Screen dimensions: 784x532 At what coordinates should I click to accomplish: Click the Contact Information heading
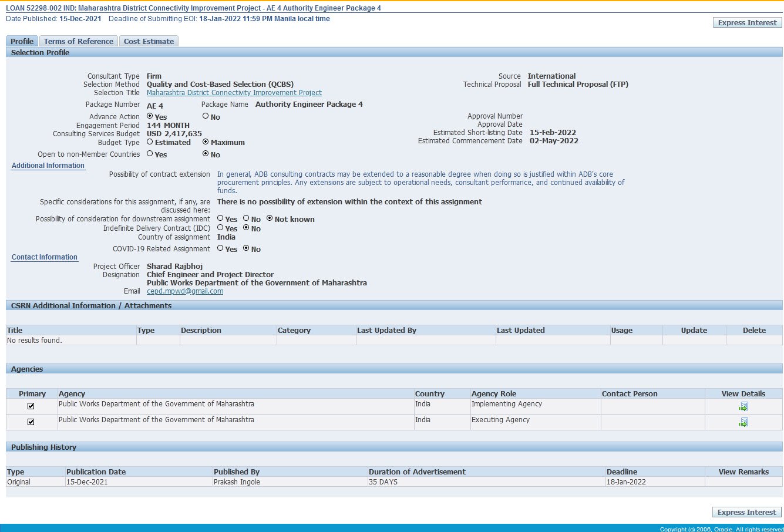click(45, 257)
